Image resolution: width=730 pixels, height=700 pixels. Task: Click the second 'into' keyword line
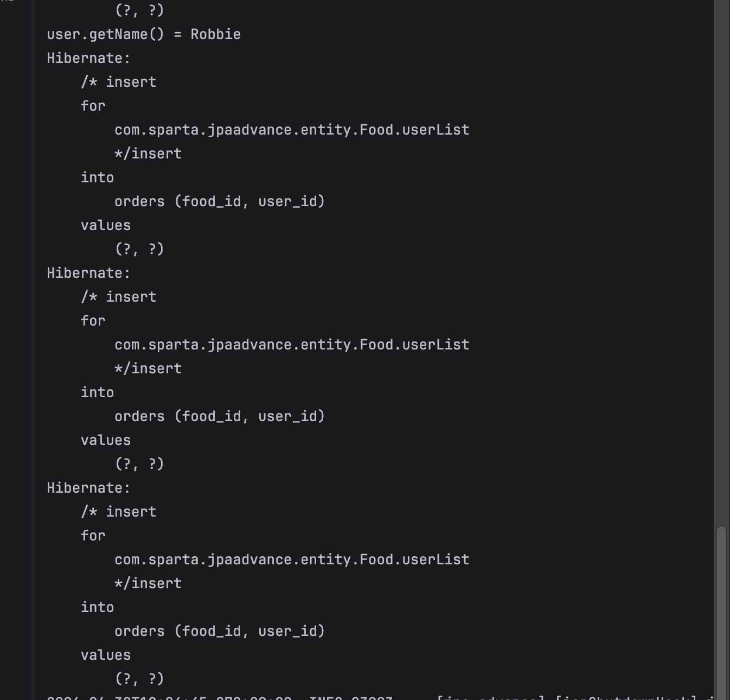point(97,392)
